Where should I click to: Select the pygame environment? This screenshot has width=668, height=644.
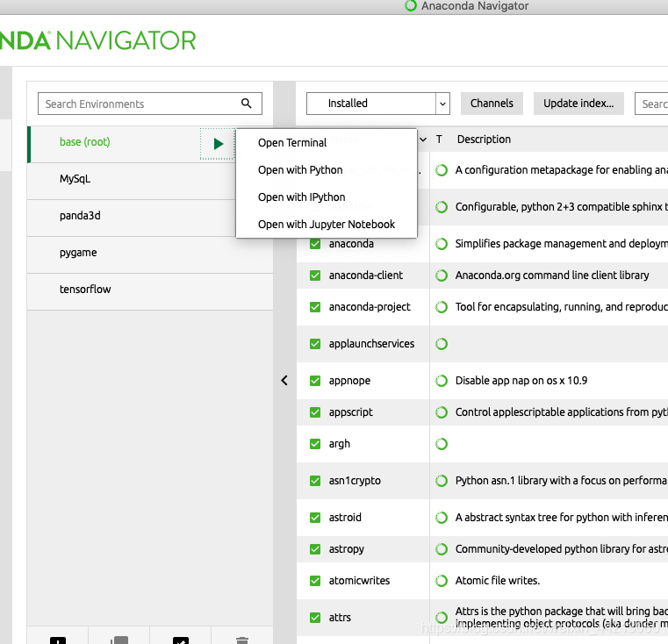tap(150, 254)
